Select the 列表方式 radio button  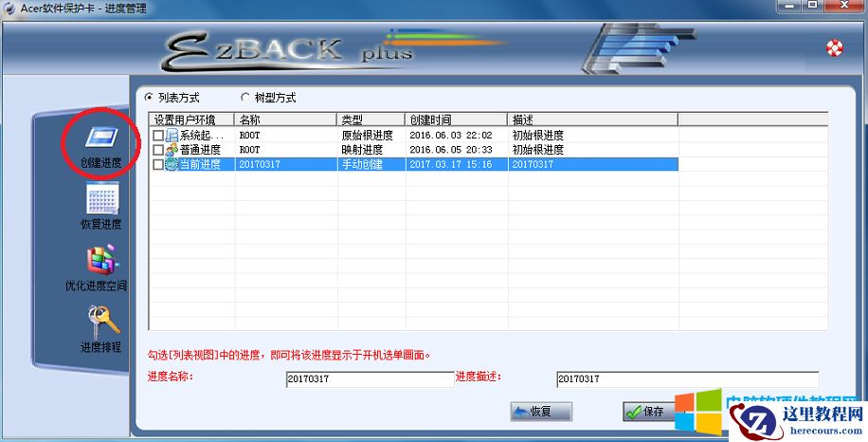pyautogui.click(x=149, y=98)
